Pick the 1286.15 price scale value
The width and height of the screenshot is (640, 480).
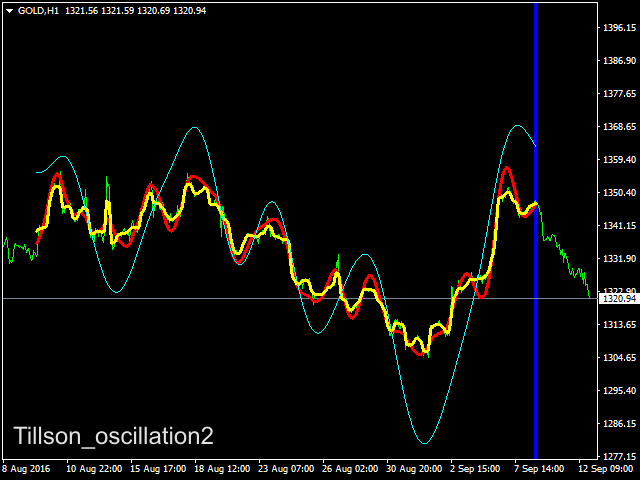pyautogui.click(x=619, y=424)
